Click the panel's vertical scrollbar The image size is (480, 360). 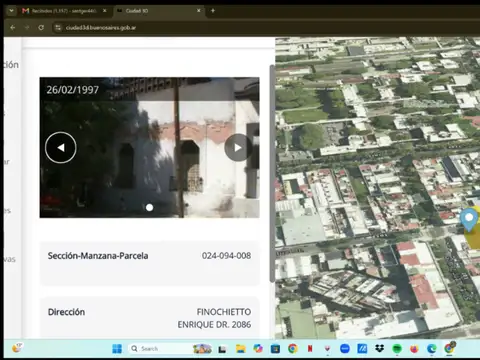click(272, 173)
